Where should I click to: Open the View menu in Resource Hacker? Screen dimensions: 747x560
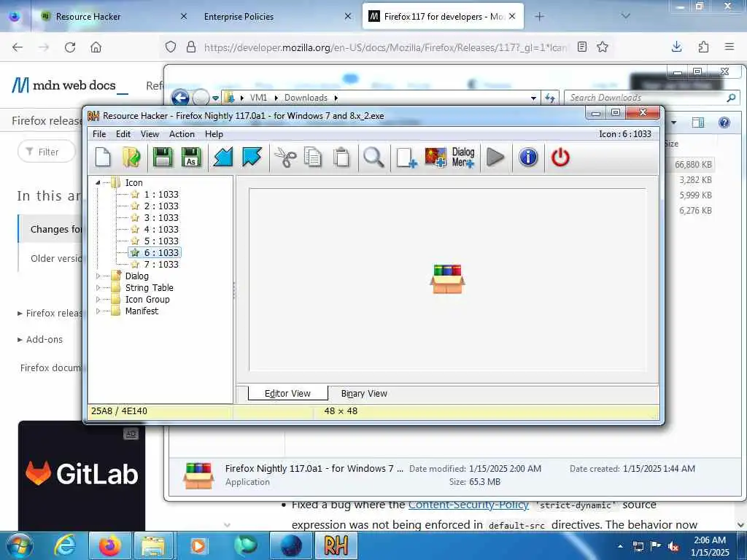[150, 134]
